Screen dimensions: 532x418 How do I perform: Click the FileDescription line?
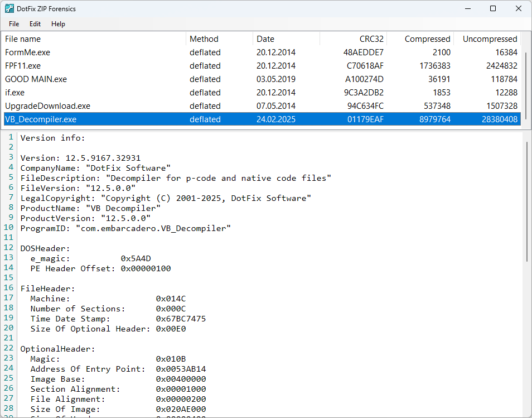click(176, 178)
